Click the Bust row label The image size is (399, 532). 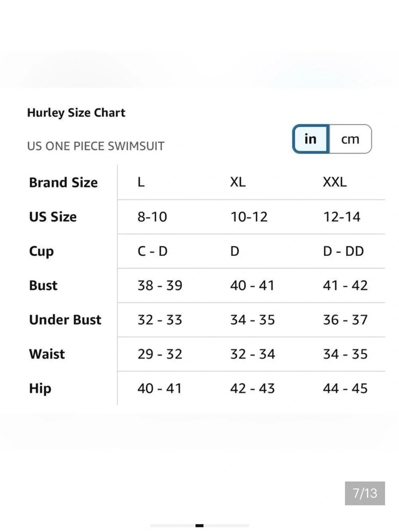tap(43, 286)
